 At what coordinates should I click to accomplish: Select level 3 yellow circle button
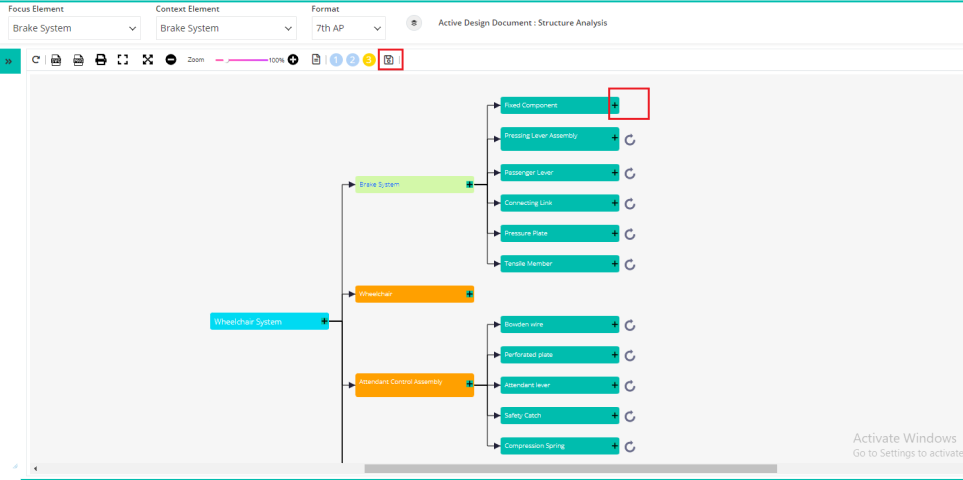[x=368, y=60]
